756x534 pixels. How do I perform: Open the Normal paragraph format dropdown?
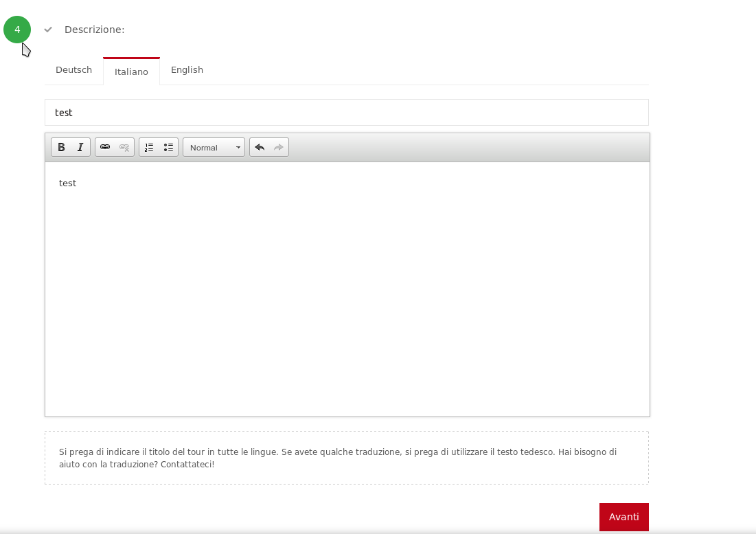[x=214, y=147]
